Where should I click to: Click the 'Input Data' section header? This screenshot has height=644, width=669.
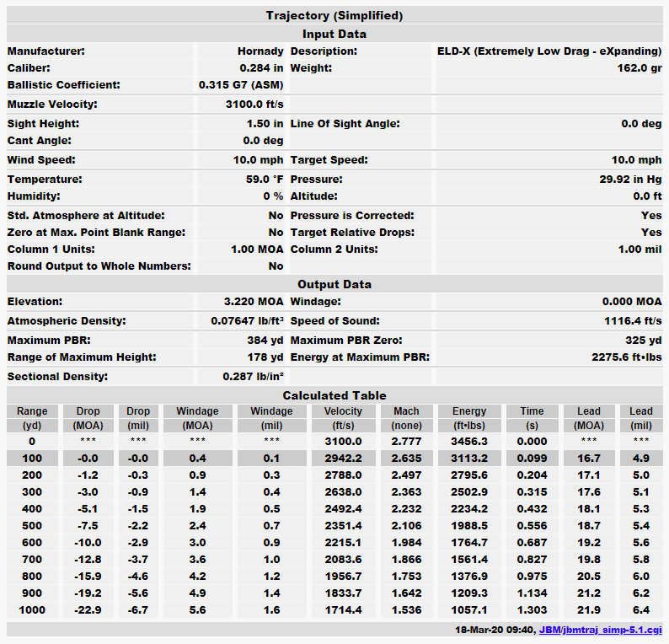334,35
